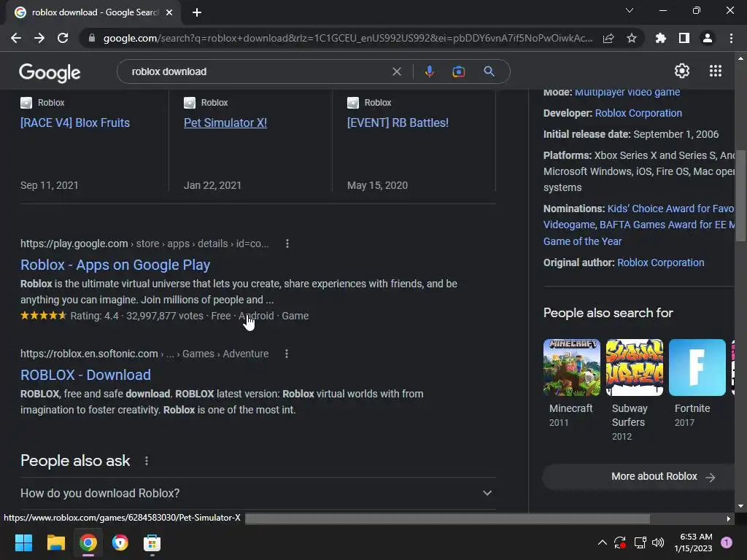
Task: Open notification badge in taskbar corner
Action: (x=727, y=542)
